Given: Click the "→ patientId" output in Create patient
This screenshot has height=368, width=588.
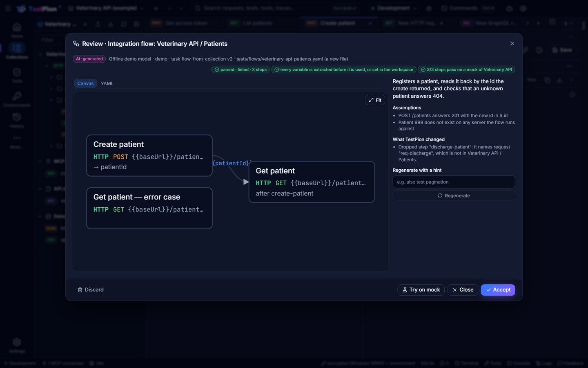Looking at the screenshot, I should (110, 167).
